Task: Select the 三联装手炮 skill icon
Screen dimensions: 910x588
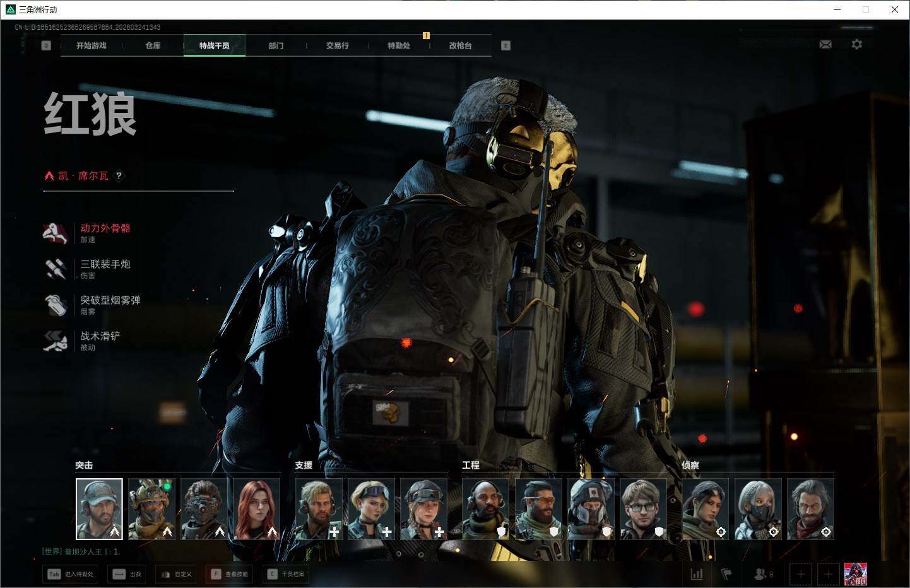Action: coord(56,269)
